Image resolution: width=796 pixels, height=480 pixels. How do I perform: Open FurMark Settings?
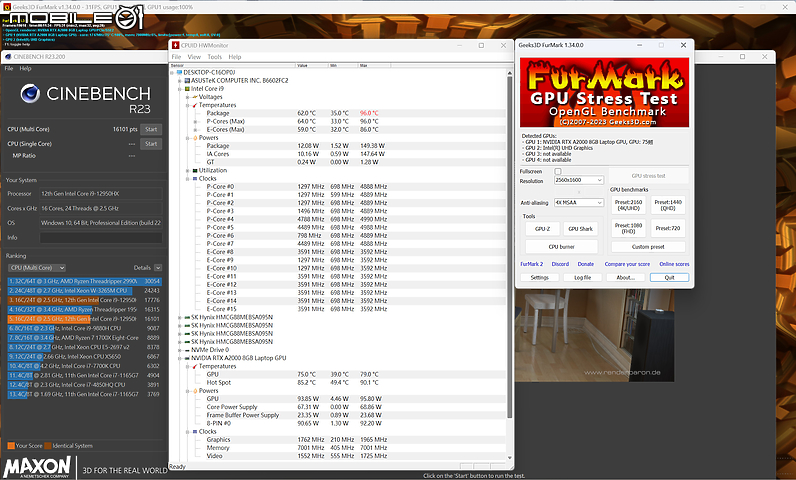point(540,278)
